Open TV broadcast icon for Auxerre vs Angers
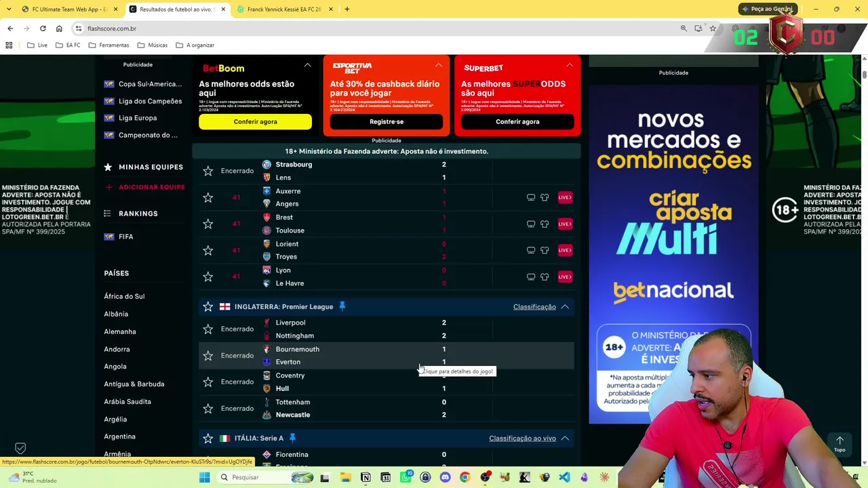 point(531,197)
